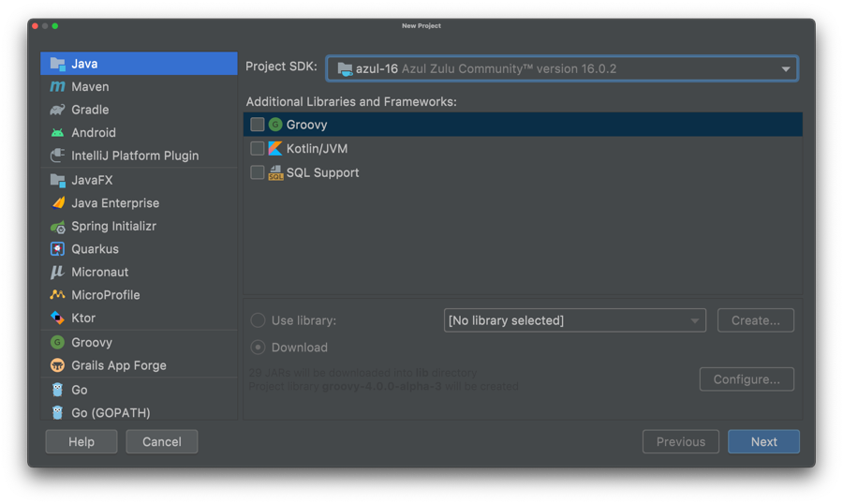Click the Configure... button

pos(747,379)
